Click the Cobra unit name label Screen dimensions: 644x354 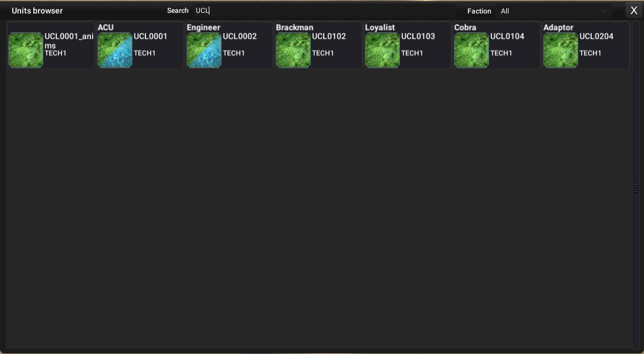[465, 28]
